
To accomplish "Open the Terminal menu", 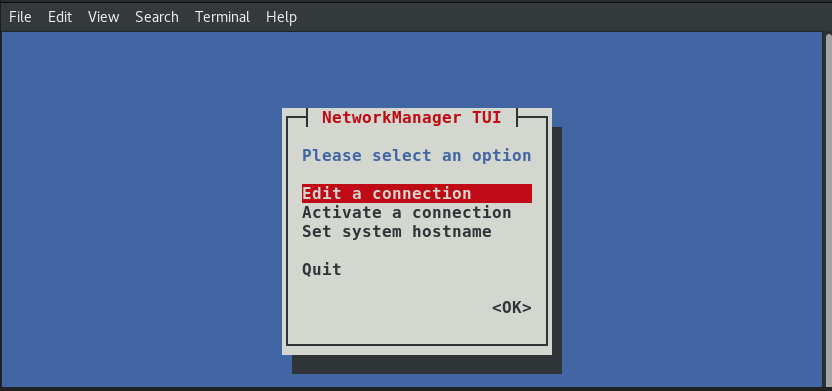I will [222, 17].
